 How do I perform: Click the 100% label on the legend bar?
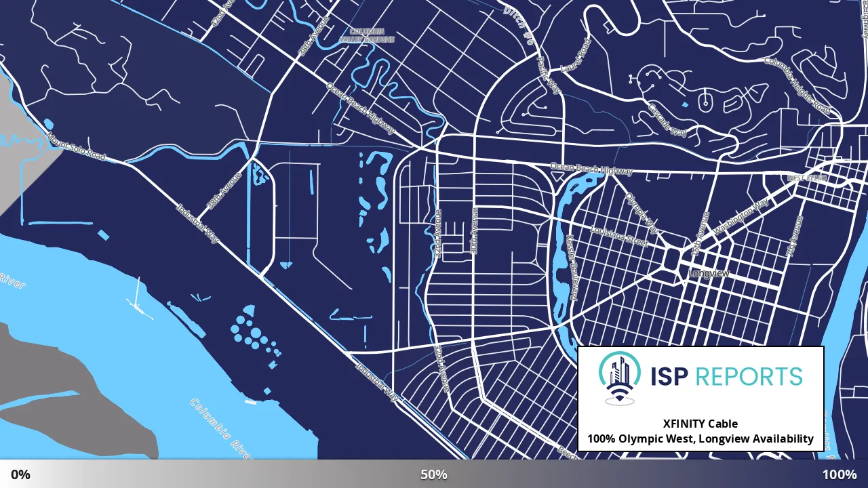click(840, 474)
